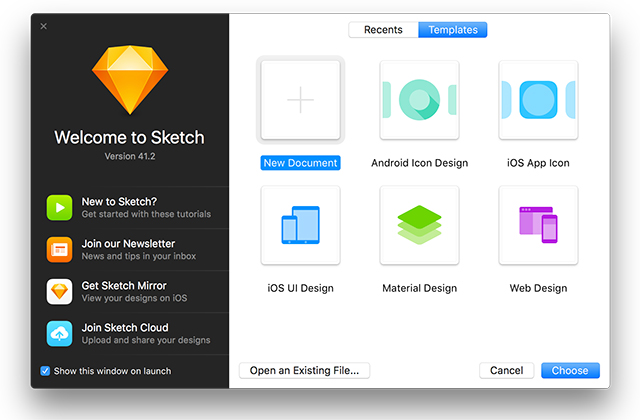
Task: Click the iOS App Icon label
Action: pyautogui.click(x=538, y=163)
